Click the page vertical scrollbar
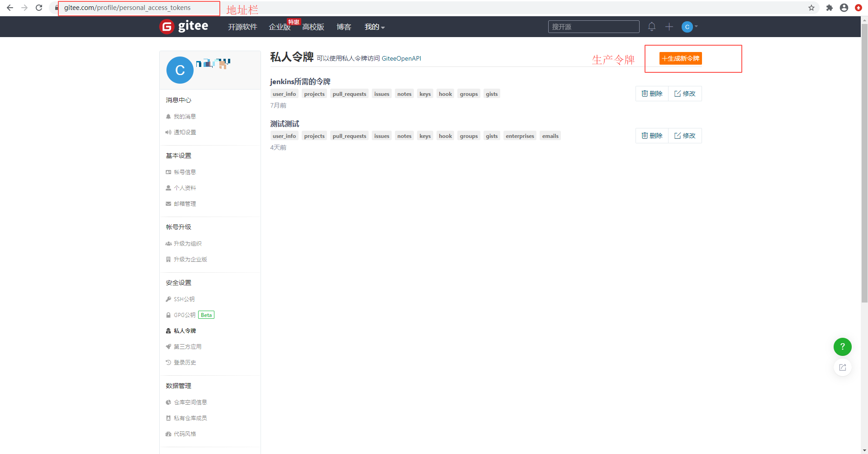The width and height of the screenshot is (868, 454). [864, 163]
